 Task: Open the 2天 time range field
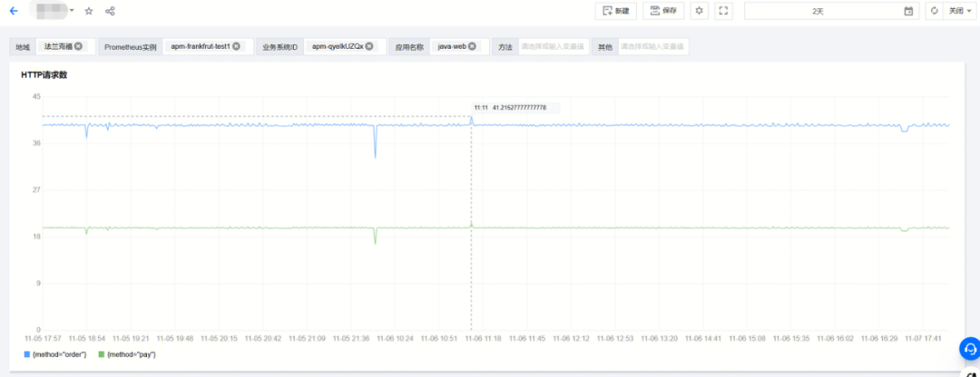(x=831, y=11)
